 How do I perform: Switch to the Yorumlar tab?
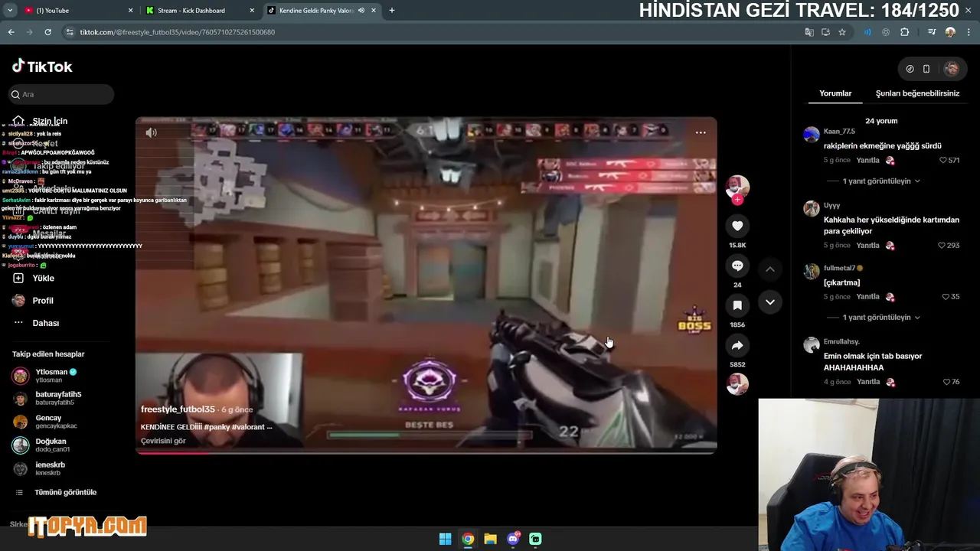pyautogui.click(x=835, y=93)
